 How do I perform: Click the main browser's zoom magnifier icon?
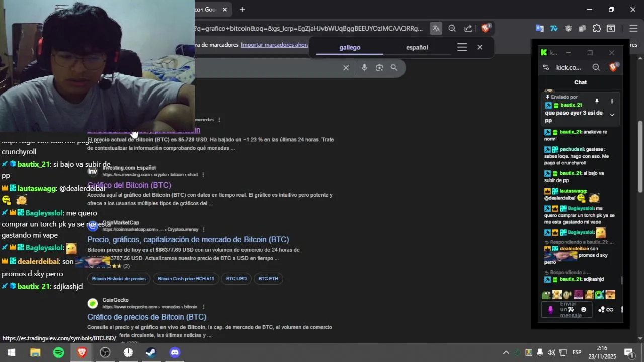tap(452, 29)
